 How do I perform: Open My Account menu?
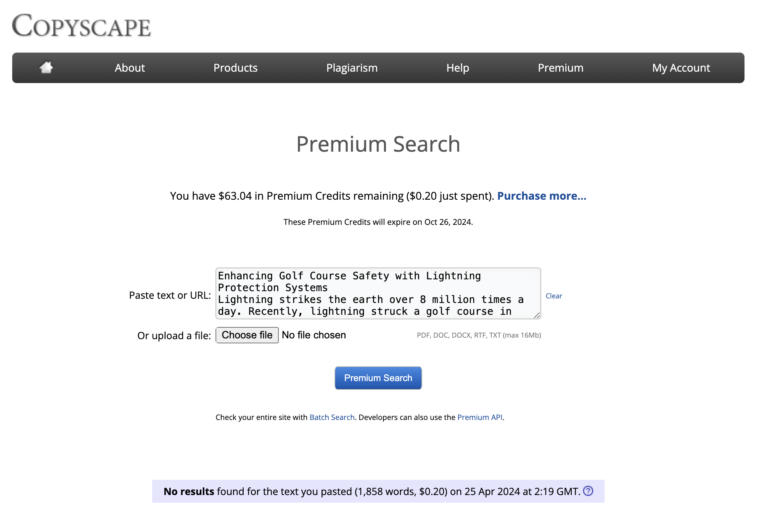pos(681,68)
